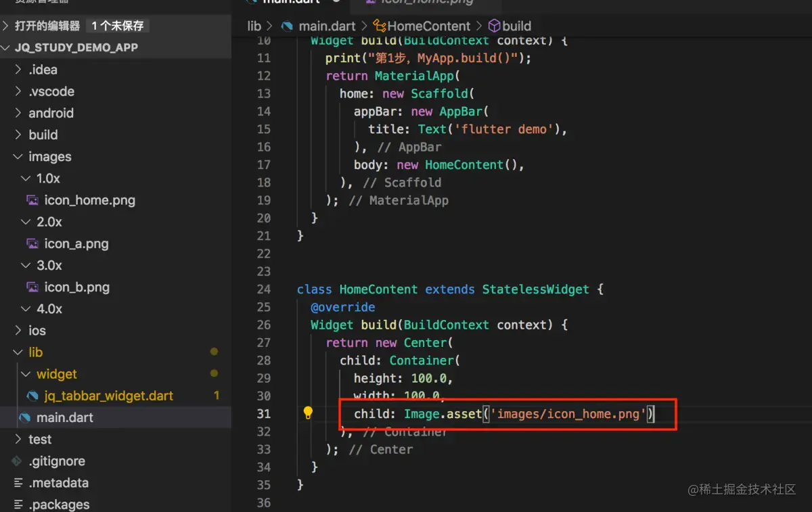
Task: Click 'new Scaffold(' on line 13
Action: point(428,93)
